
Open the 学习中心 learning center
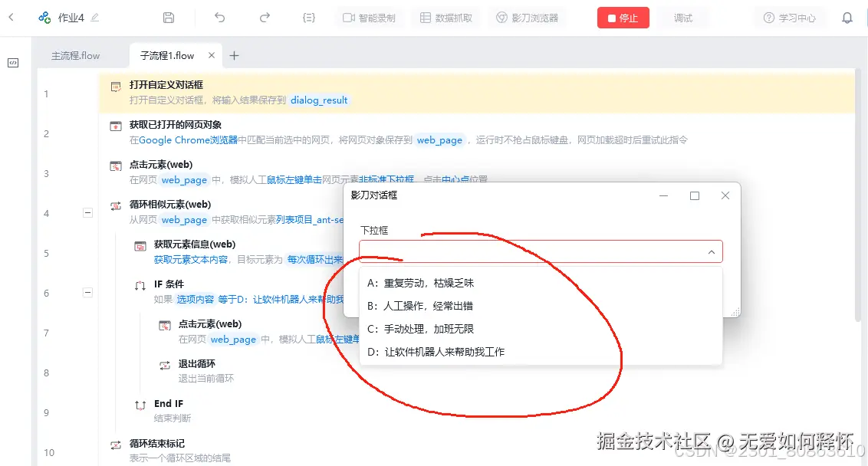789,17
